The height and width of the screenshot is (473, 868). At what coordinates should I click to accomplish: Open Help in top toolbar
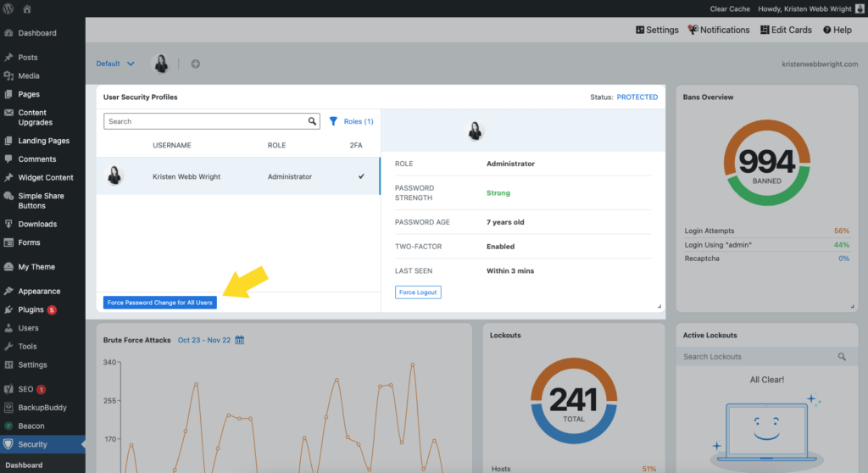pos(837,30)
